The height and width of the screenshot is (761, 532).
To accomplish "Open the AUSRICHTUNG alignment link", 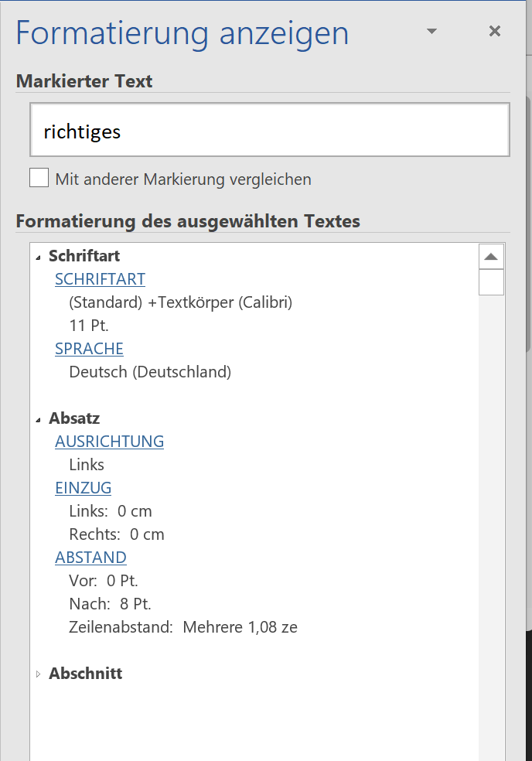I will (x=109, y=441).
